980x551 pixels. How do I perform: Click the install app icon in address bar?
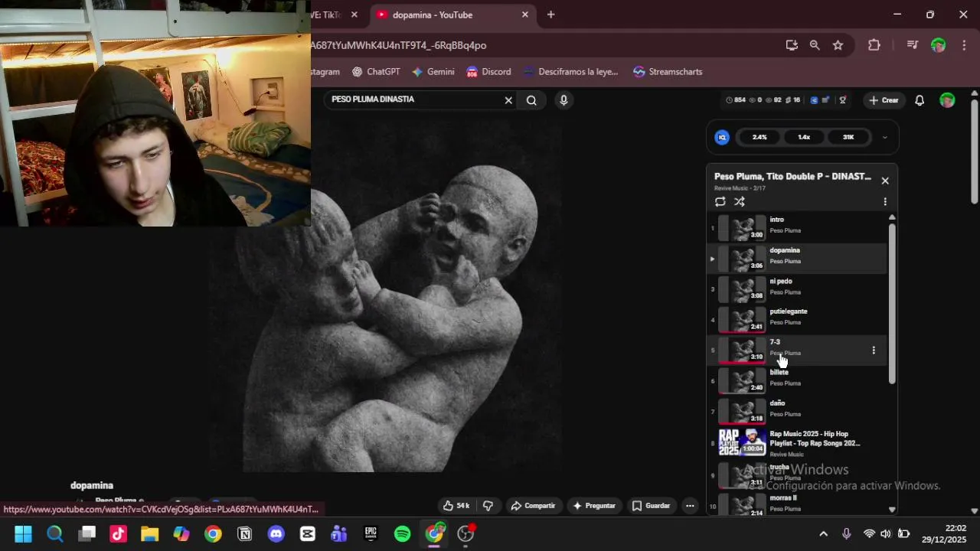(792, 45)
